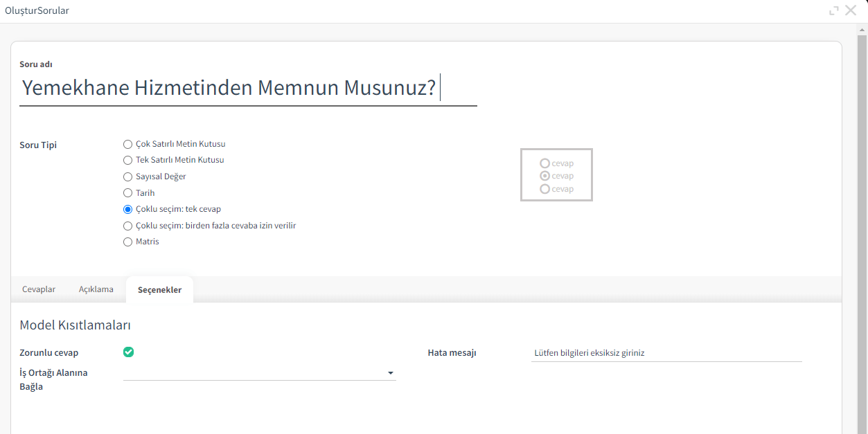The image size is (868, 434).
Task: Toggle the Zorunlu cevap checkbox
Action: click(128, 352)
